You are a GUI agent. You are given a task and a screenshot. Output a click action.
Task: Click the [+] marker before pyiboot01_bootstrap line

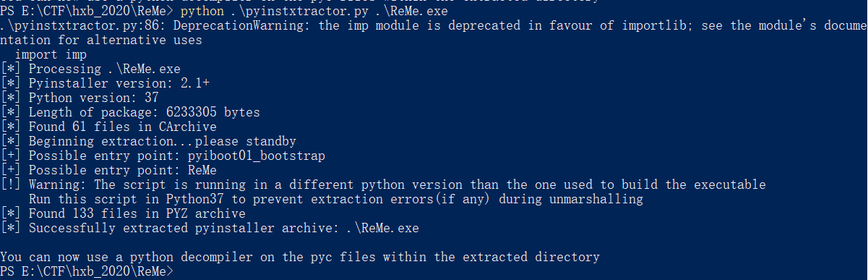pyautogui.click(x=11, y=156)
